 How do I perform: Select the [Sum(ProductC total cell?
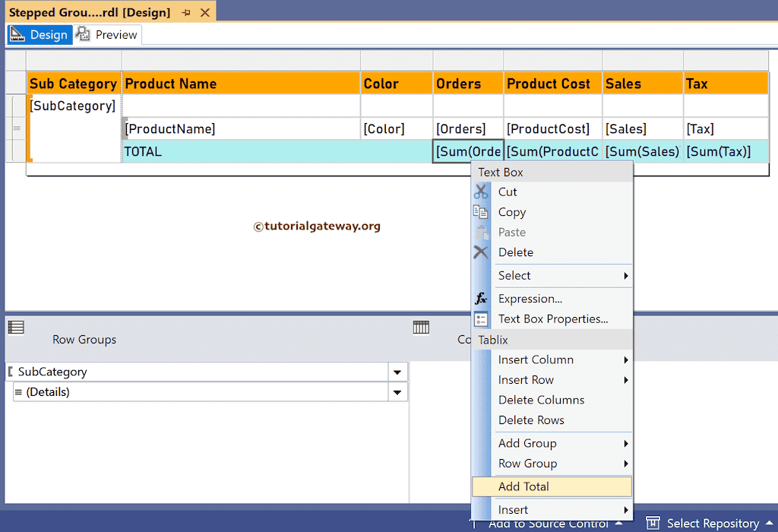[x=553, y=151]
